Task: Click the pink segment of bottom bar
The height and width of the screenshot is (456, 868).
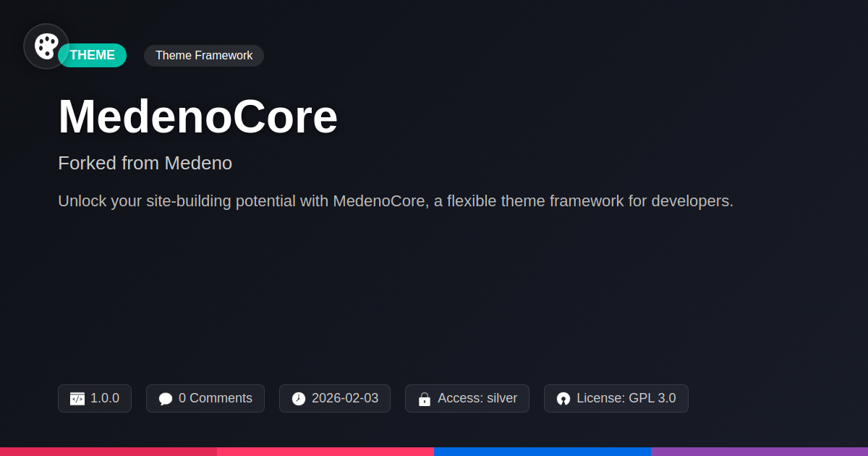Action: [x=325, y=451]
